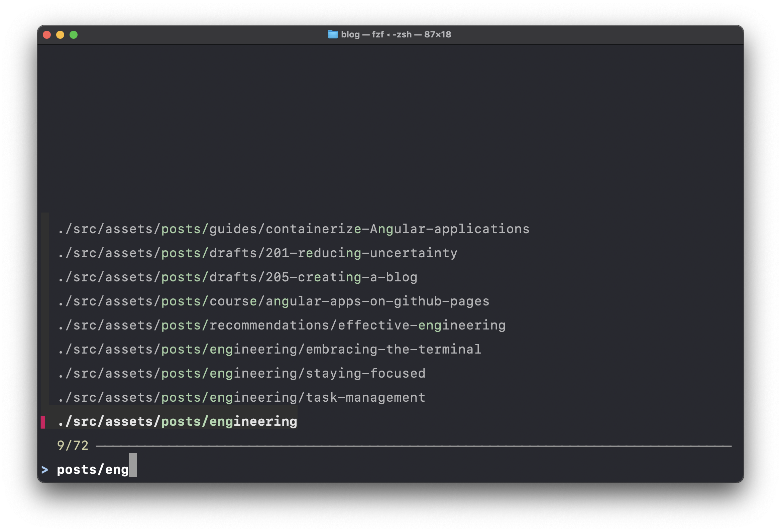Viewport: 781px width, 532px height.
Task: Click the red selection pointer marker
Action: pos(43,422)
